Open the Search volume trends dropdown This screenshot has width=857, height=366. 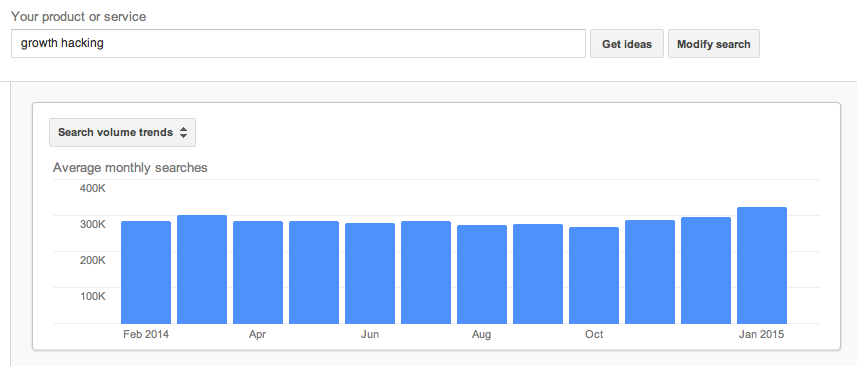pos(122,132)
